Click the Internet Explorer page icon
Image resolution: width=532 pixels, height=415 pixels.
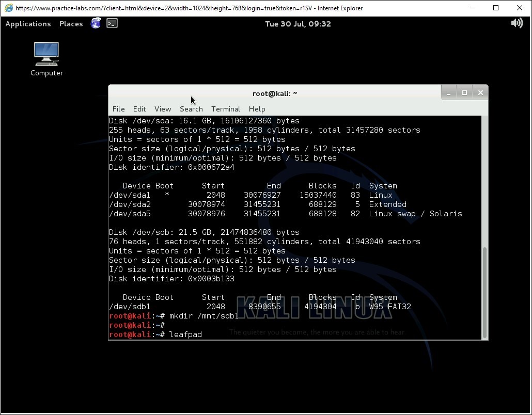9,8
